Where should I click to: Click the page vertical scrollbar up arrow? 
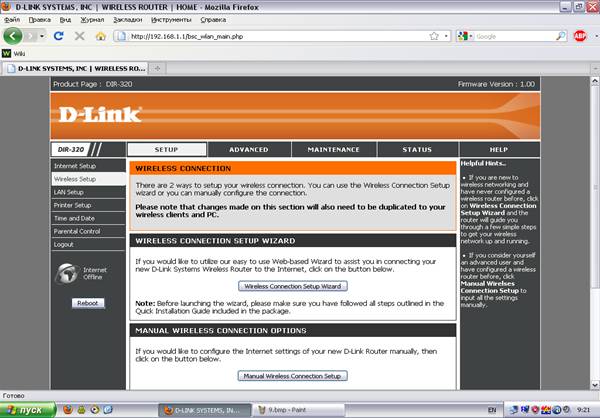pyautogui.click(x=595, y=81)
